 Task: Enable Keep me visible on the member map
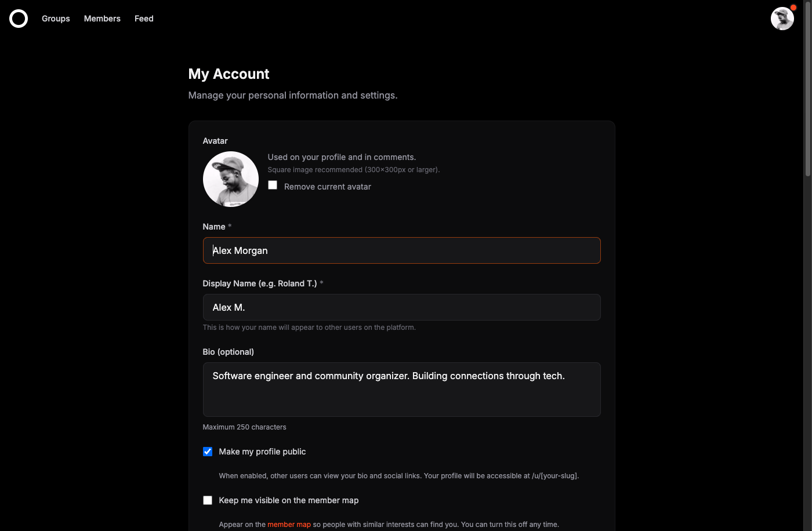click(208, 500)
